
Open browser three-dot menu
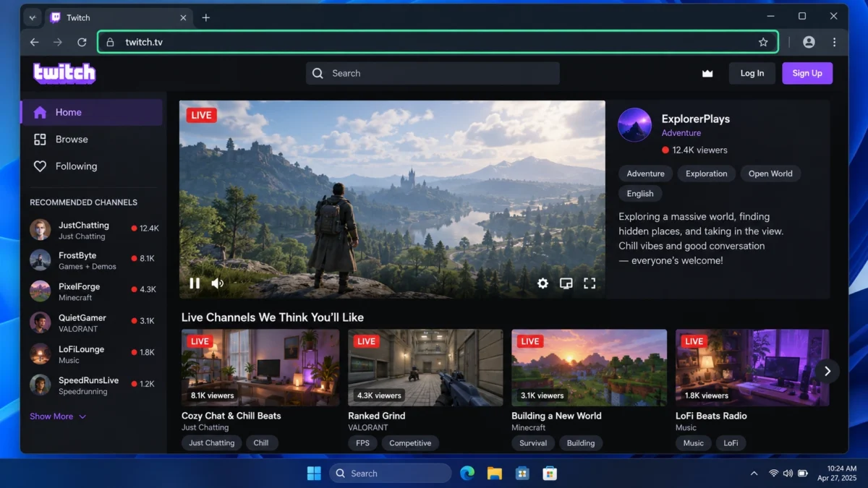pyautogui.click(x=835, y=42)
